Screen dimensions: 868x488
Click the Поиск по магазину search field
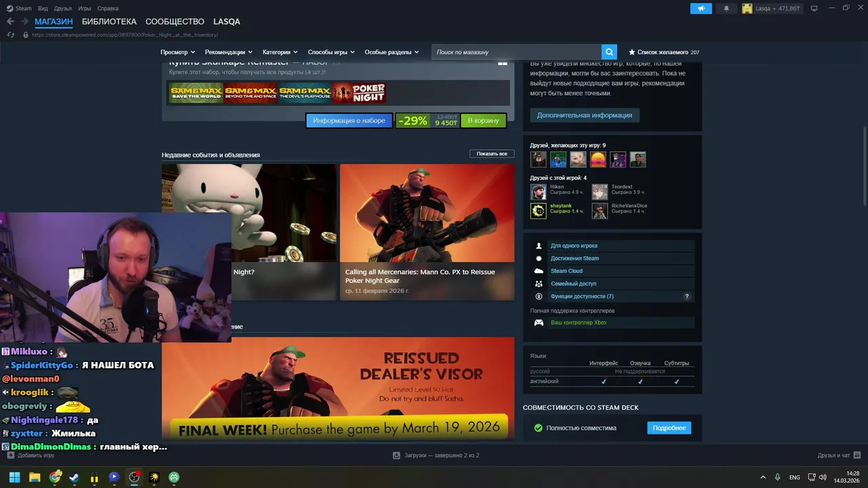coord(517,52)
